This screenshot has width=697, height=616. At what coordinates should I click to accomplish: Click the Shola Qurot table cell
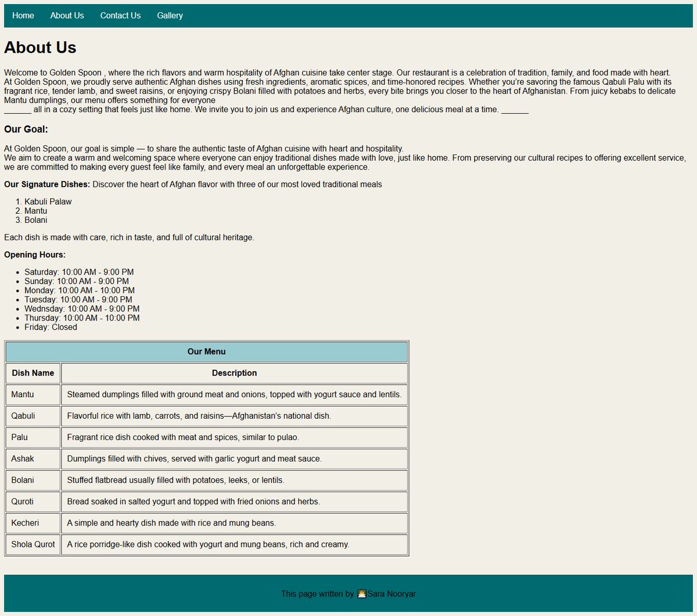pyautogui.click(x=33, y=545)
